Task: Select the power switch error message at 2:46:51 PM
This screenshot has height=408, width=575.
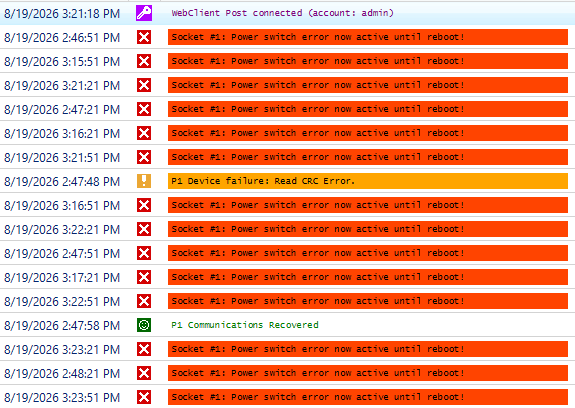Action: click(x=368, y=37)
